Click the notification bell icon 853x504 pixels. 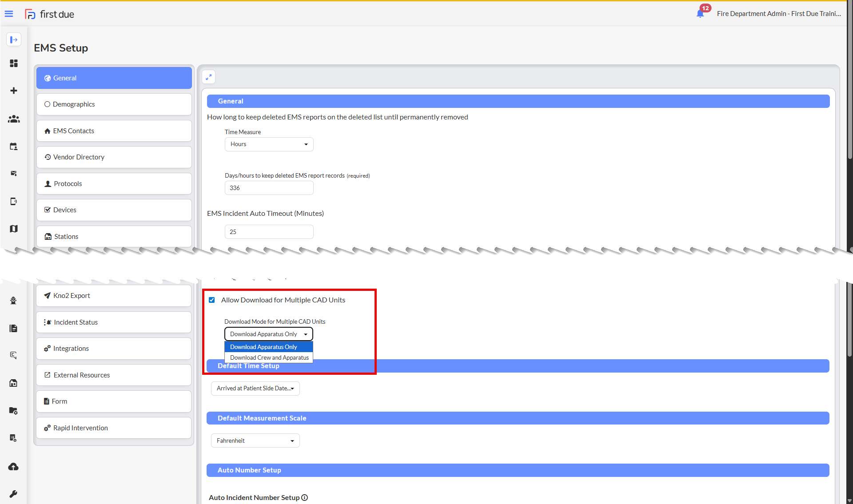[x=700, y=14]
